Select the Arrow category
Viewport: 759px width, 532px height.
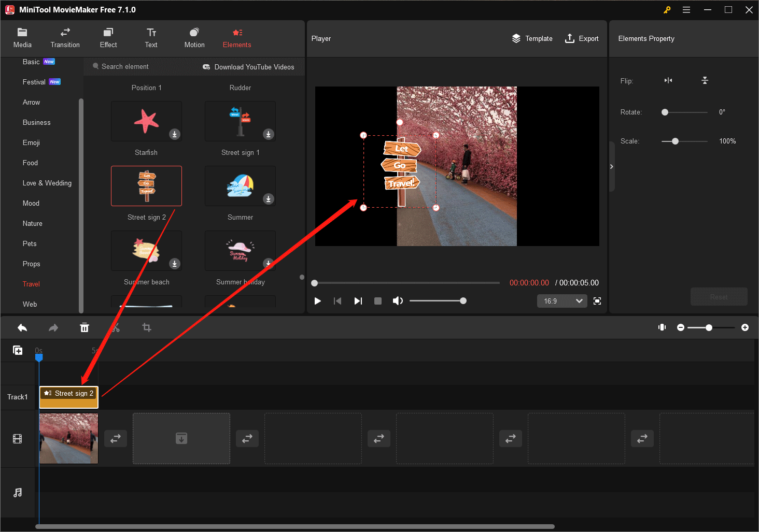[31, 102]
